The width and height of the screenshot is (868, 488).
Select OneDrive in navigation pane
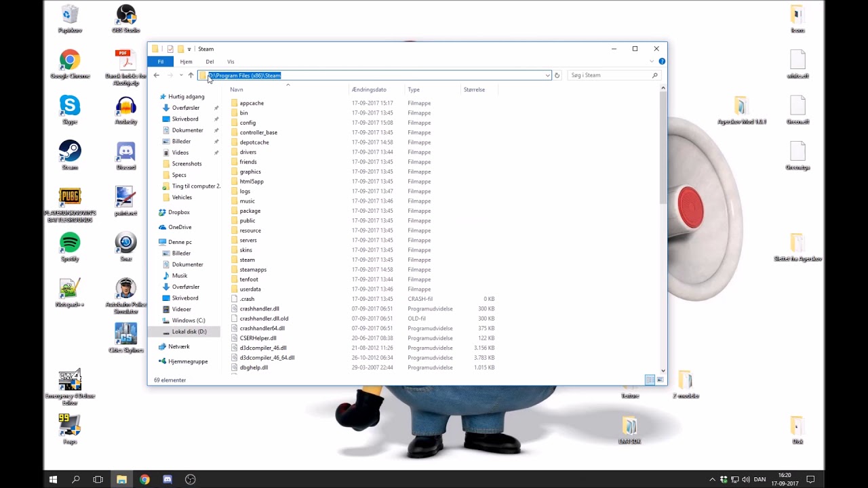[x=180, y=227]
